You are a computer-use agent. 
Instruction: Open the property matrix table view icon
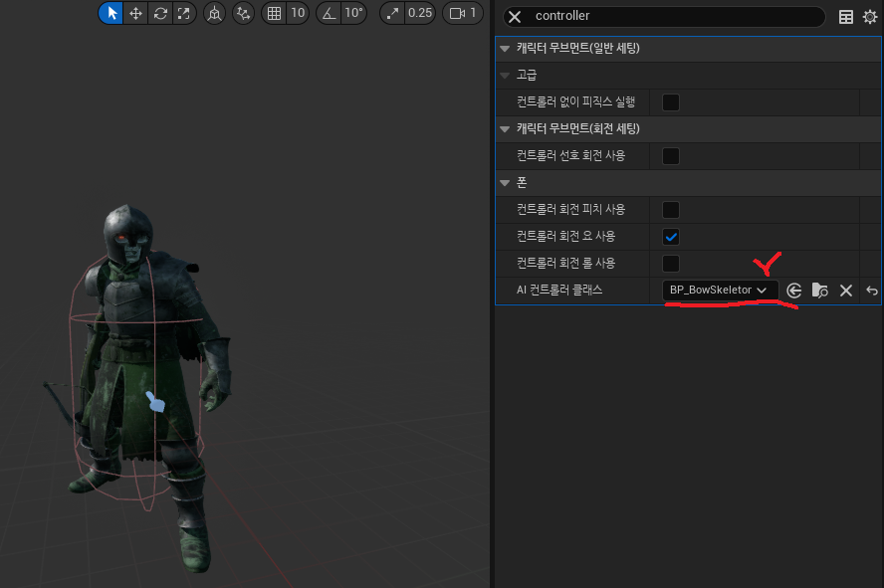click(x=845, y=17)
